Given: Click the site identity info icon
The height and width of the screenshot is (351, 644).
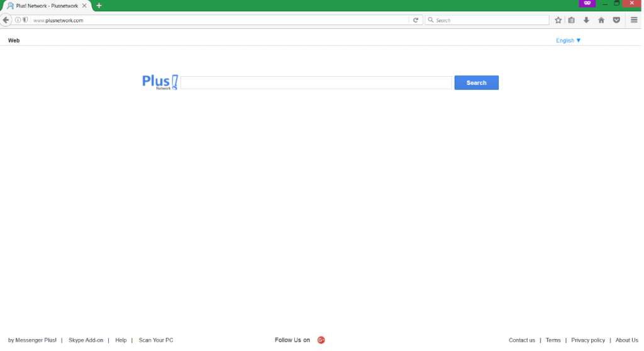Looking at the screenshot, I should (x=18, y=20).
